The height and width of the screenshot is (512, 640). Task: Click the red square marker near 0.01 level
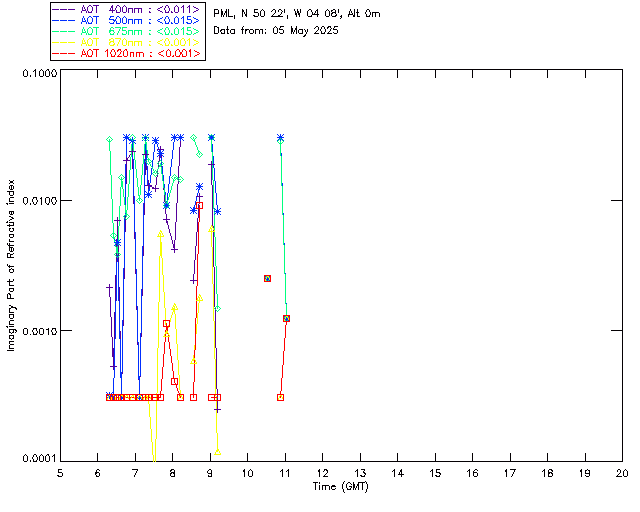tap(199, 205)
